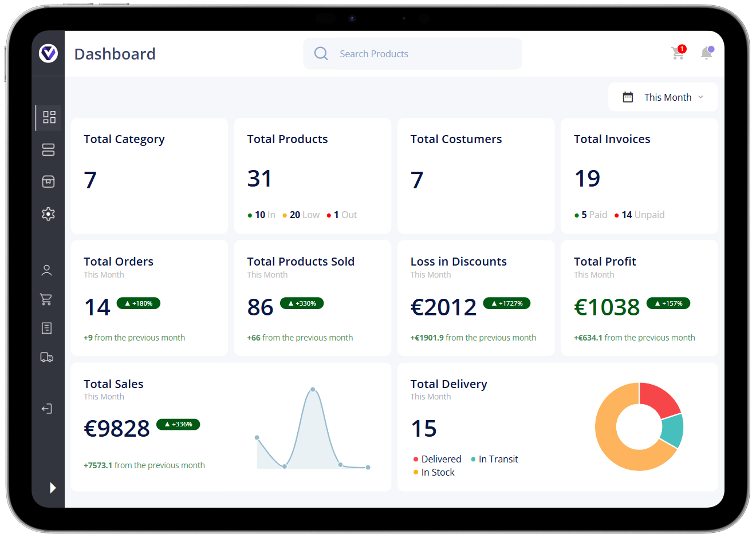Click the +180% badge on Total Orders
This screenshot has height=538, width=756.
tap(139, 303)
